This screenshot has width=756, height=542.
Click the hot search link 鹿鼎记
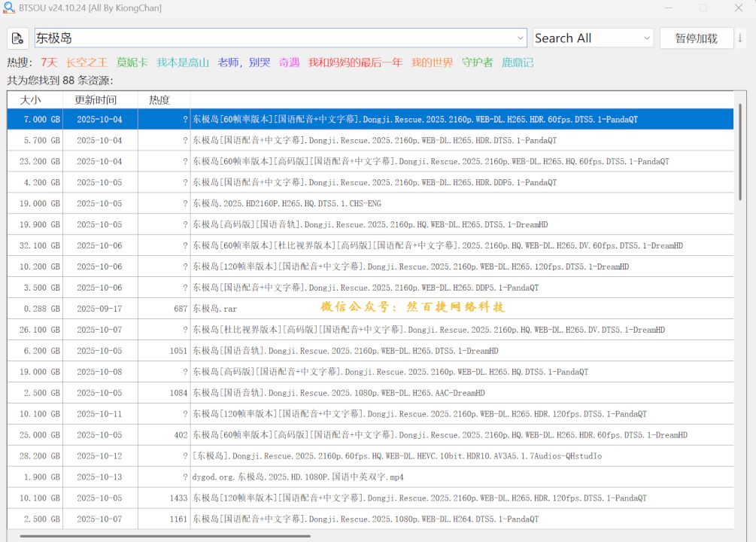518,62
